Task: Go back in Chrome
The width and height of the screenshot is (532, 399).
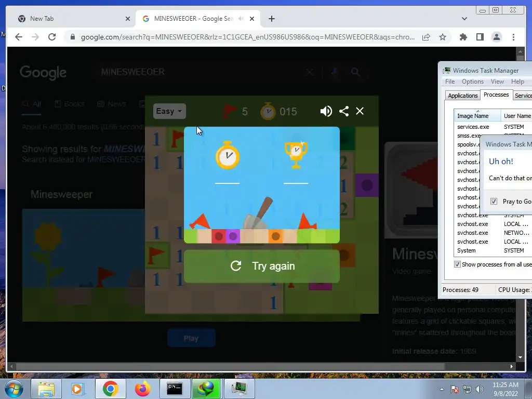Action: pyautogui.click(x=19, y=37)
